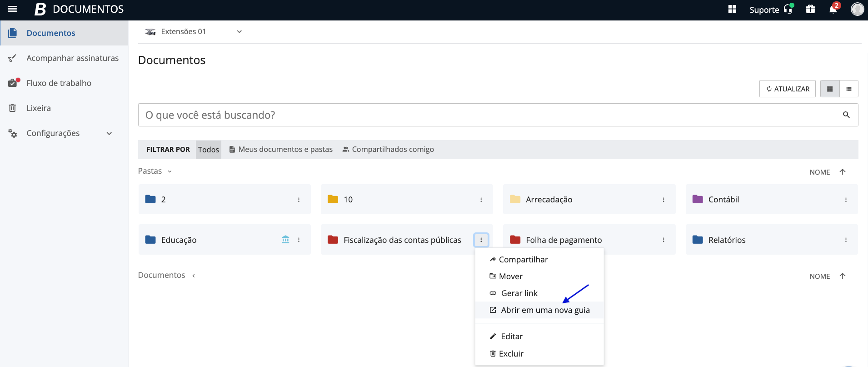This screenshot has width=868, height=367.
Task: Click the search magnifier icon
Action: (846, 115)
